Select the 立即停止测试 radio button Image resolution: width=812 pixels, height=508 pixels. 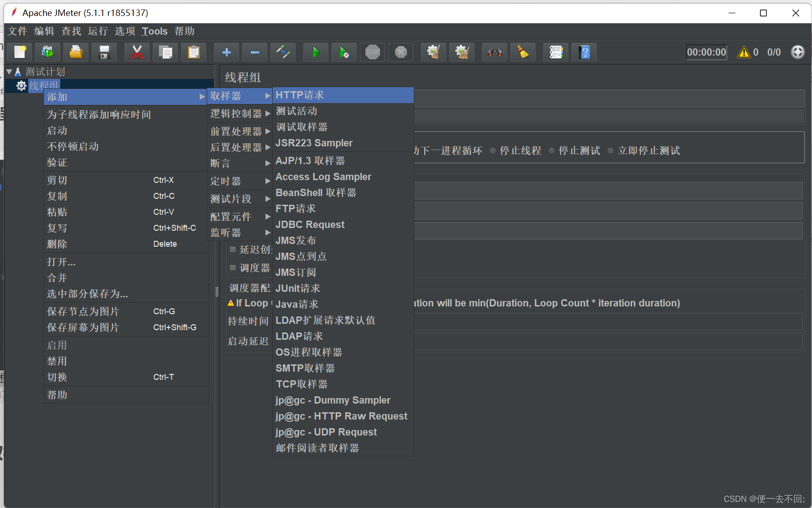pyautogui.click(x=610, y=151)
